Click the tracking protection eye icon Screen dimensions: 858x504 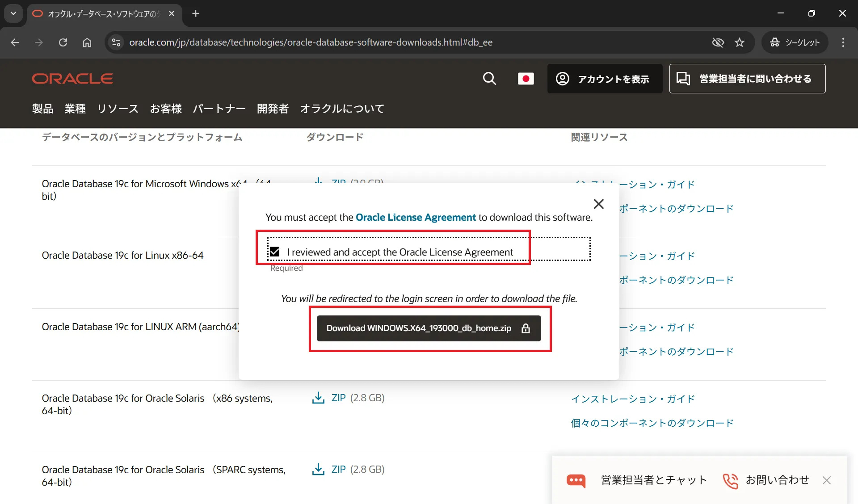click(x=718, y=42)
